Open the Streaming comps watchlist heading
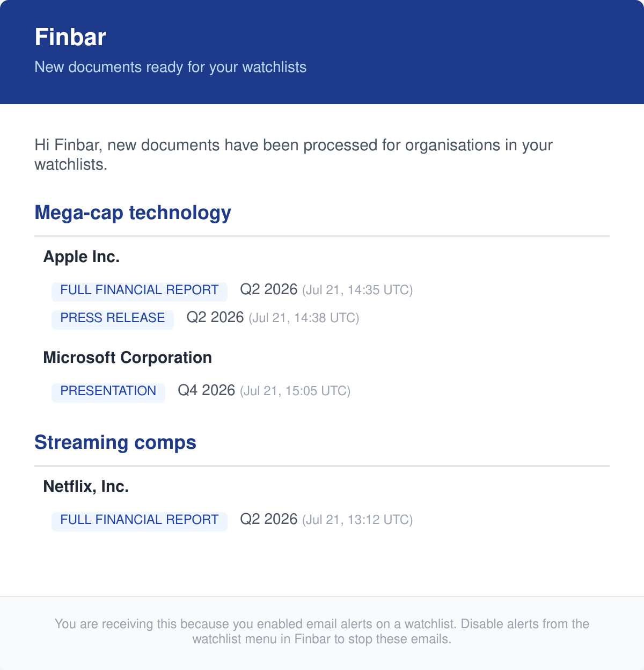The height and width of the screenshot is (670, 644). (115, 442)
